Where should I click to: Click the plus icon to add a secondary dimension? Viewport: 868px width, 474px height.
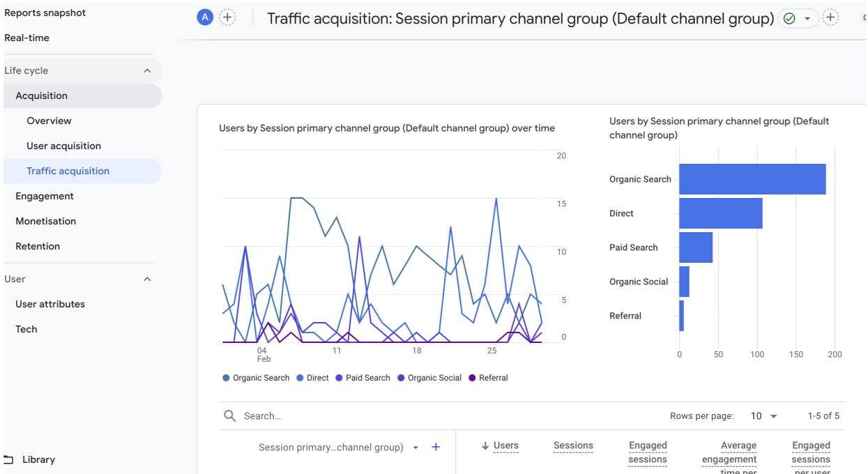point(436,447)
